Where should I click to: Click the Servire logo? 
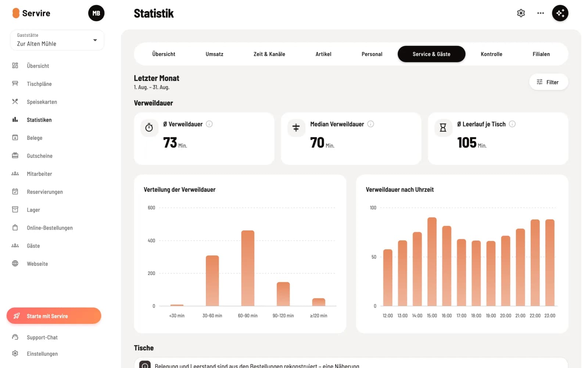click(x=31, y=13)
